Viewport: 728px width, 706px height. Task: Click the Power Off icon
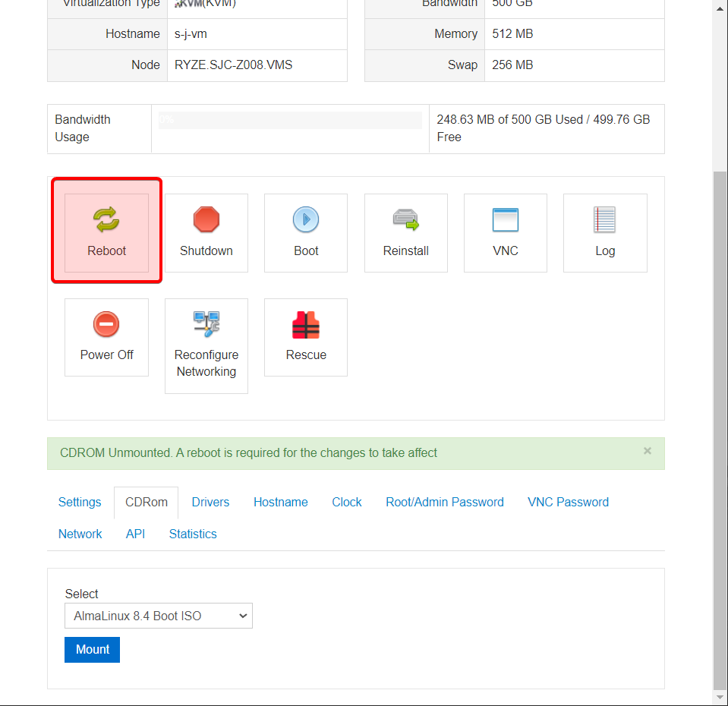pos(106,337)
